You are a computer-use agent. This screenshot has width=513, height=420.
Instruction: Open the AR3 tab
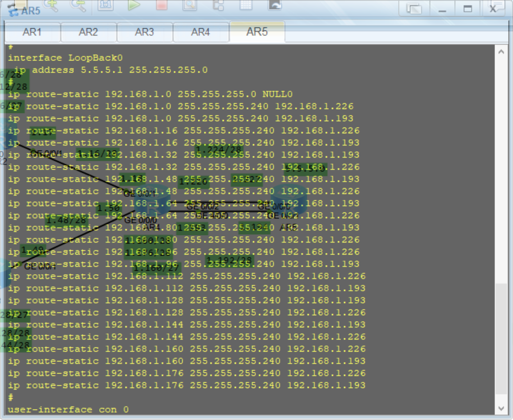144,32
